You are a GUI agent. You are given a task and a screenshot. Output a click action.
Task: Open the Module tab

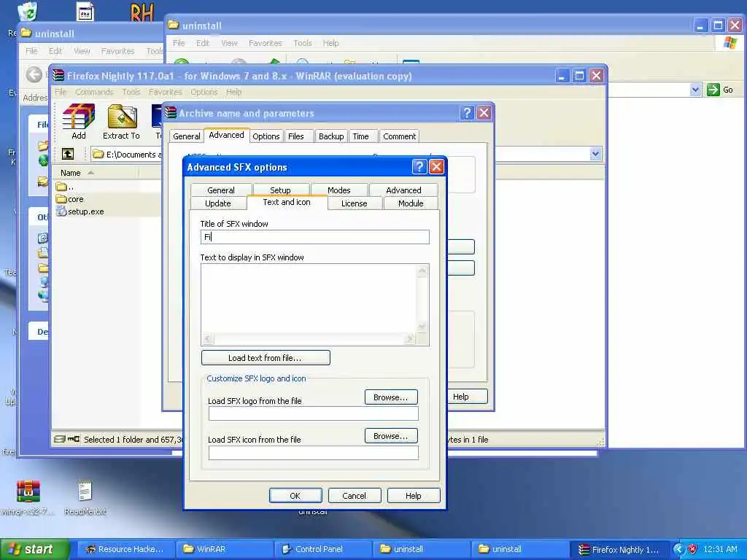411,203
